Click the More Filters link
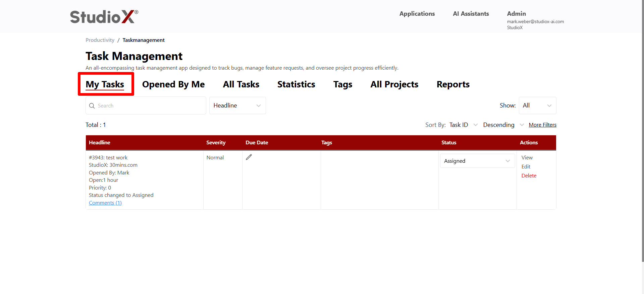This screenshot has height=294, width=644. [x=542, y=125]
